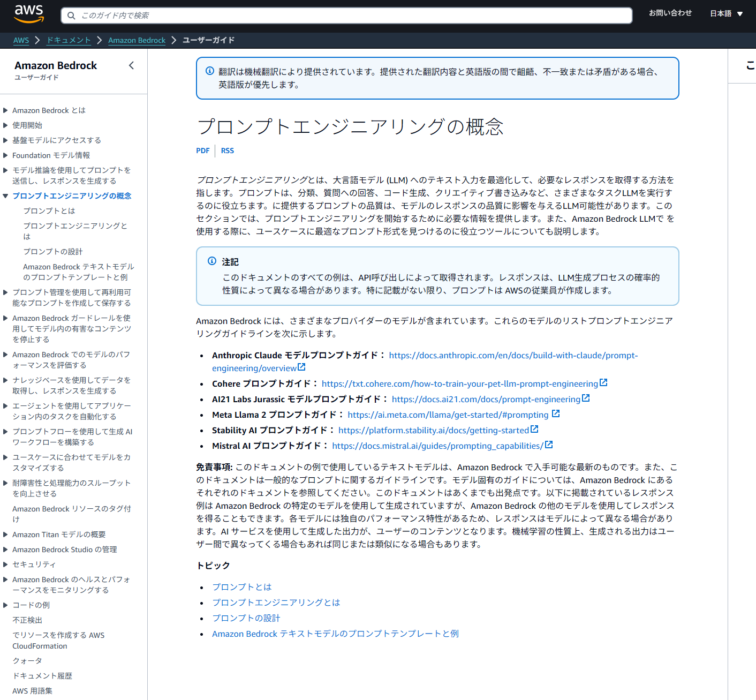756x700 pixels.
Task: Open the platform.stability.ai getting-started URL
Action: pos(434,430)
